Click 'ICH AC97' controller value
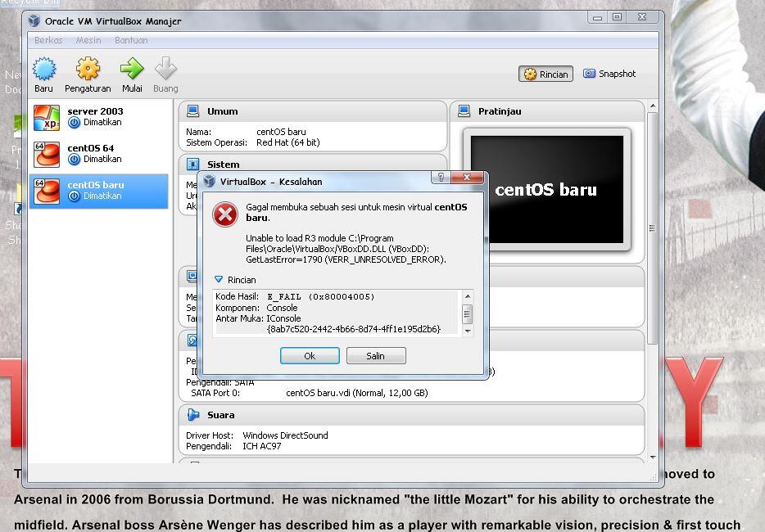Viewport: 765px width, 532px height. [262, 446]
